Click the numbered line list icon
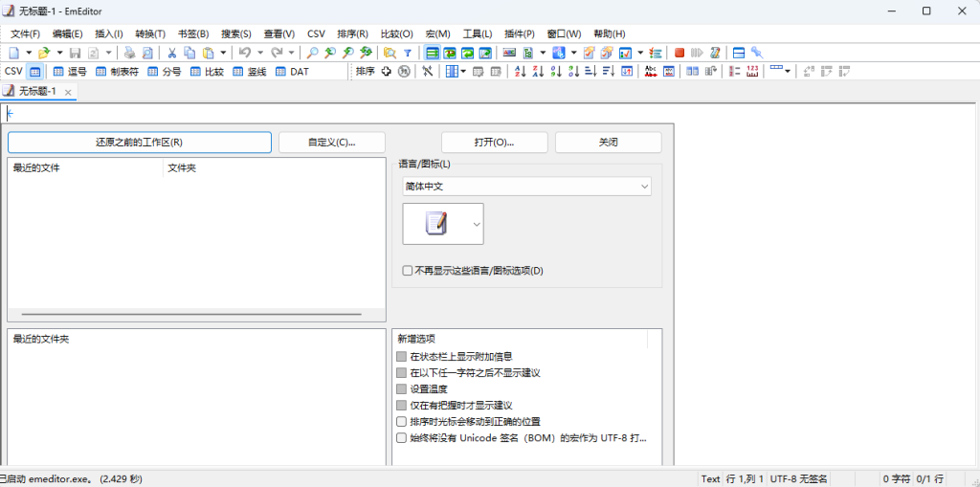 coord(735,71)
